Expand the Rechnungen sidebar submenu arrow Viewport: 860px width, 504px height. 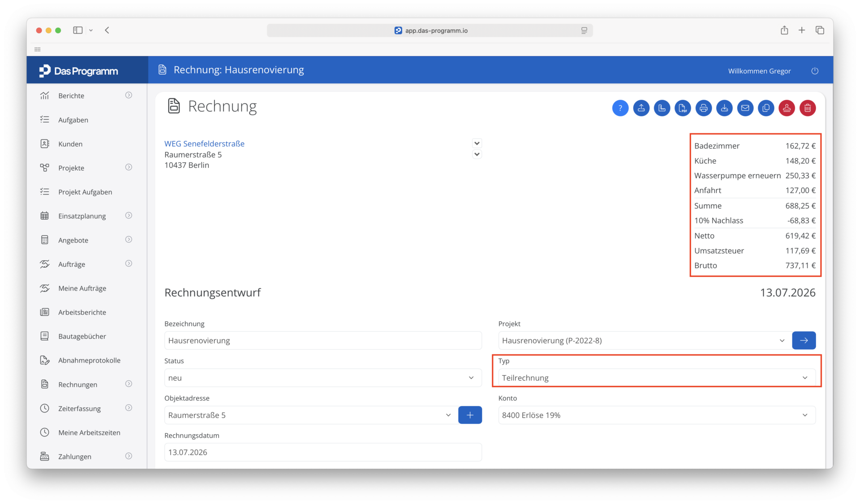point(129,384)
